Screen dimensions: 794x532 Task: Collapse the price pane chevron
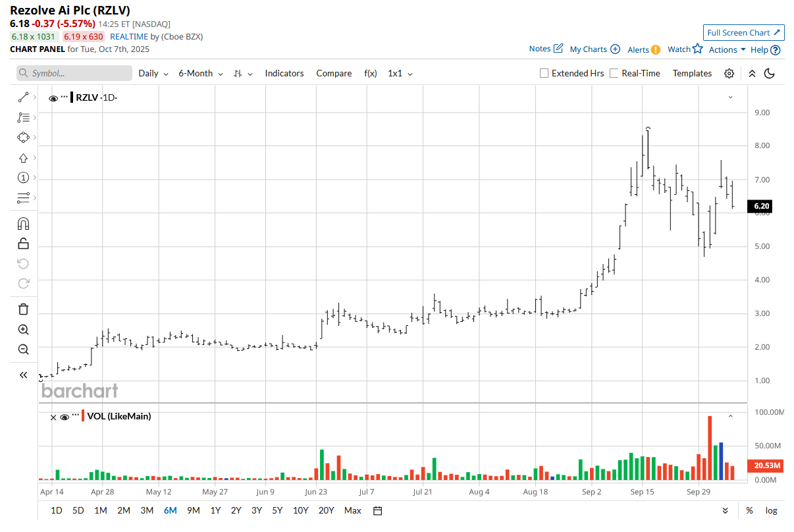(730, 97)
